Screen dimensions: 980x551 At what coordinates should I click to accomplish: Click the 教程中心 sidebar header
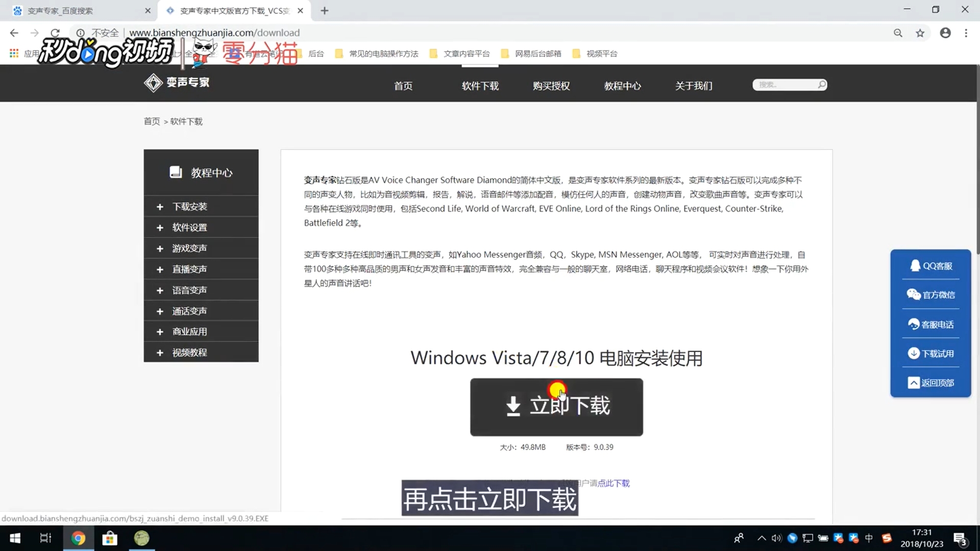tap(201, 172)
